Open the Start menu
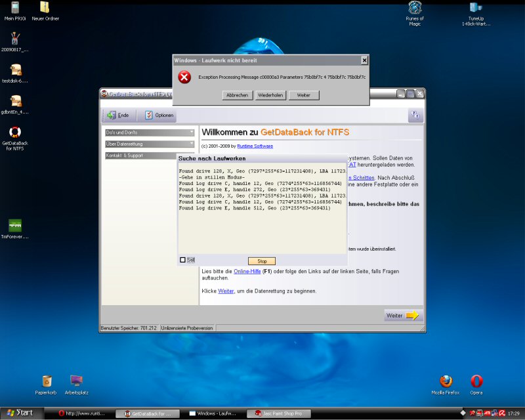Screen dimensions: 525x420 [22, 413]
